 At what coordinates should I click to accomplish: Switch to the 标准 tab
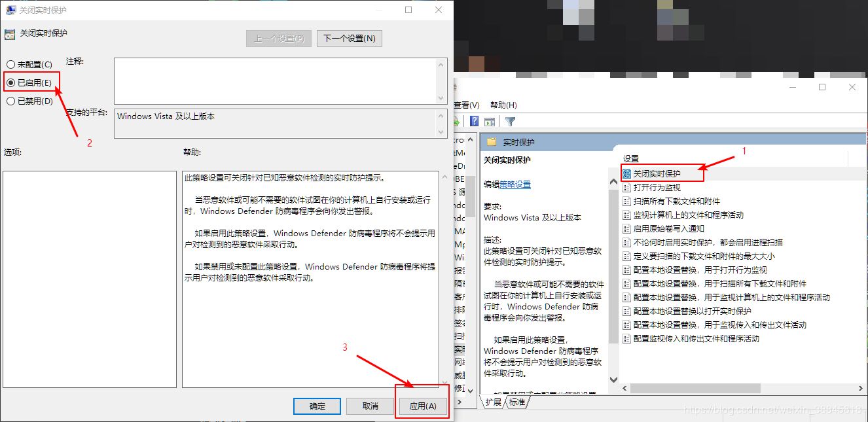pos(517,402)
